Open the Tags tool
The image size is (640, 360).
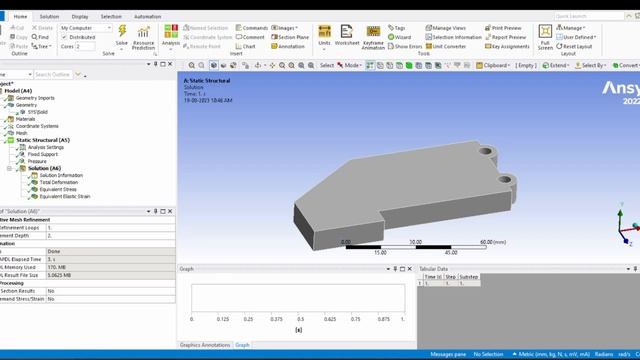(396, 28)
